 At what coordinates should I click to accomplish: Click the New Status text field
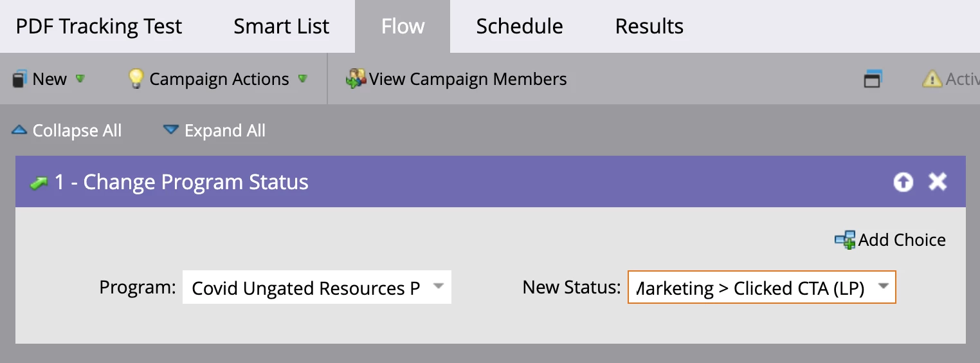click(749, 288)
